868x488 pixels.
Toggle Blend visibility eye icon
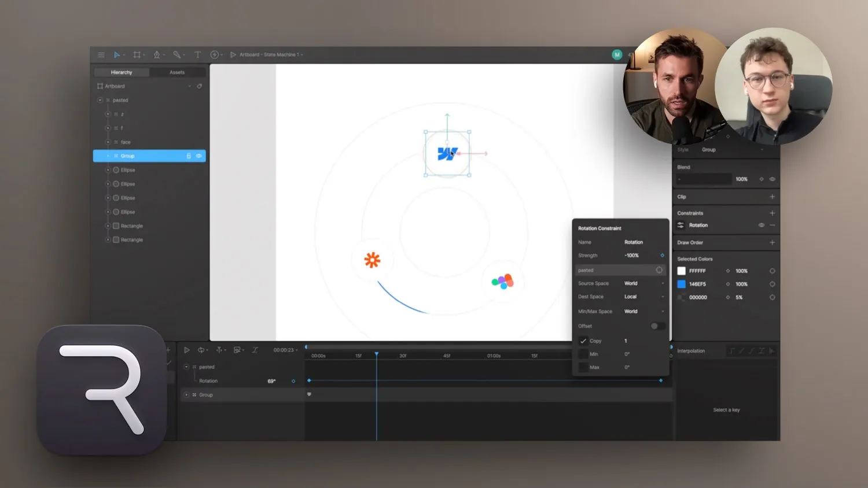pos(772,179)
